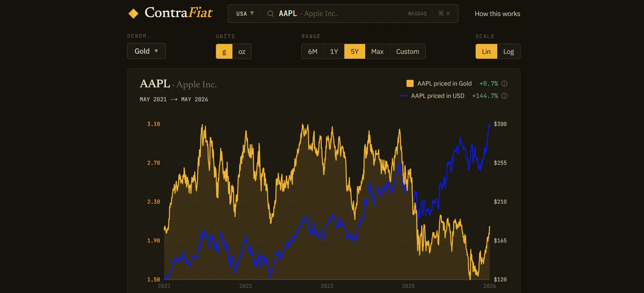This screenshot has height=293, width=644.
Task: Click the ContraFiat wordmark
Action: pyautogui.click(x=178, y=13)
